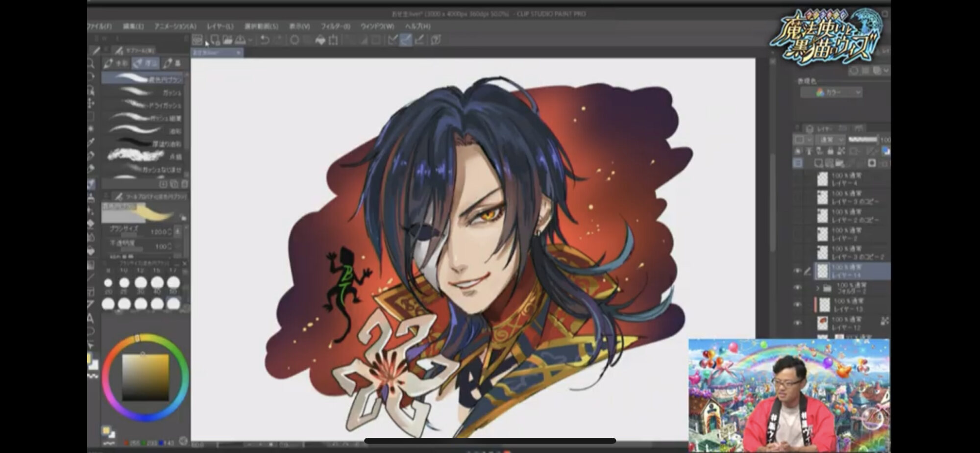Select the Pen tool in toolbox
Image resolution: width=980 pixels, height=453 pixels.
91,156
